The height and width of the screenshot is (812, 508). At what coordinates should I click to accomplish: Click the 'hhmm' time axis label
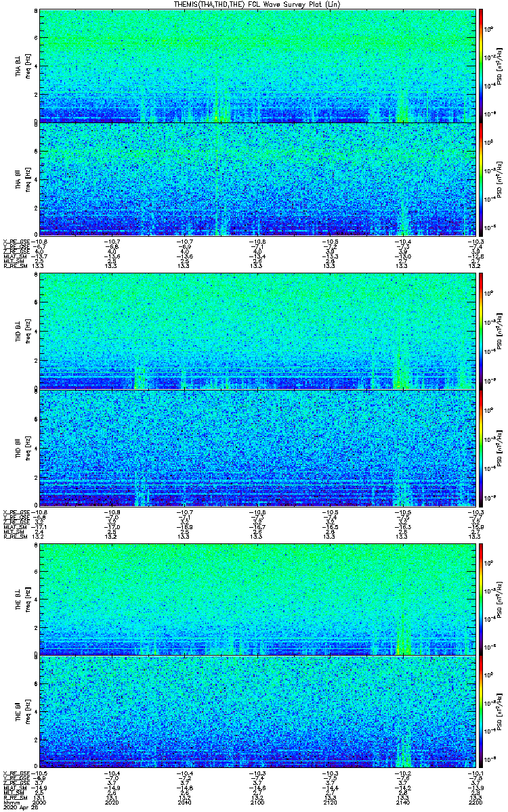point(10,802)
